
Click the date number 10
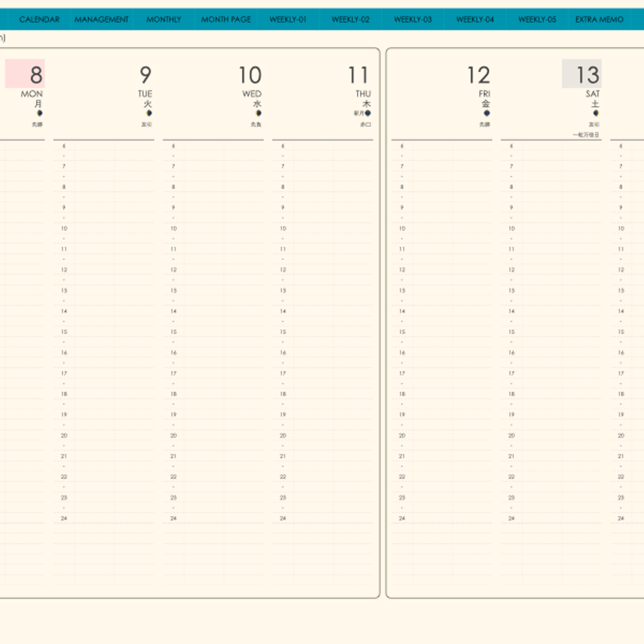click(x=250, y=75)
